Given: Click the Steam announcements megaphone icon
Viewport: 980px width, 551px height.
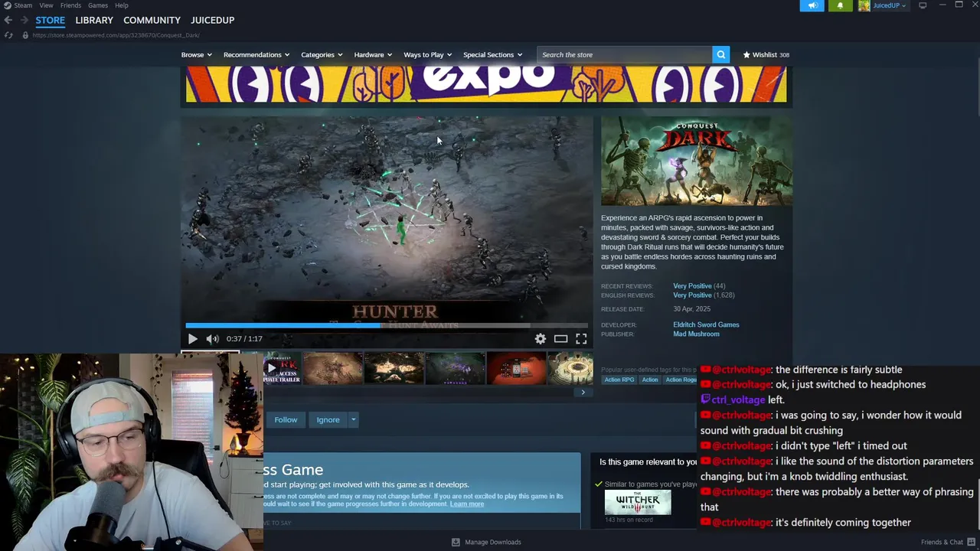Looking at the screenshot, I should coord(812,5).
